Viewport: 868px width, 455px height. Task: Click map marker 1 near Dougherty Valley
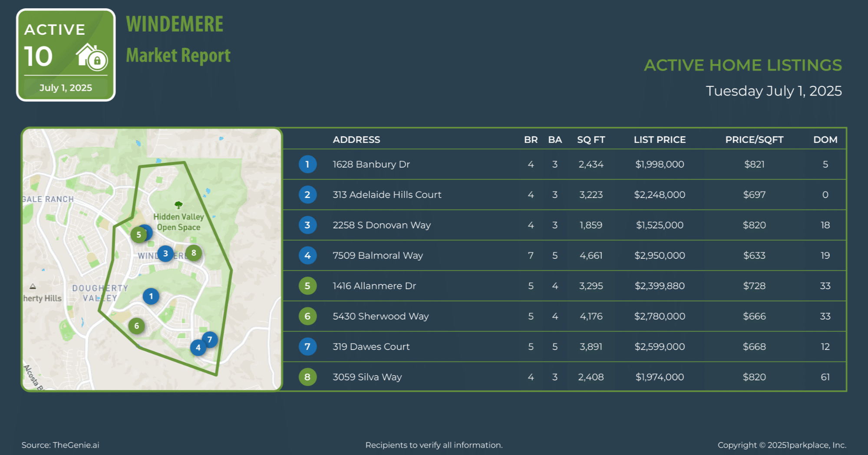(x=151, y=297)
